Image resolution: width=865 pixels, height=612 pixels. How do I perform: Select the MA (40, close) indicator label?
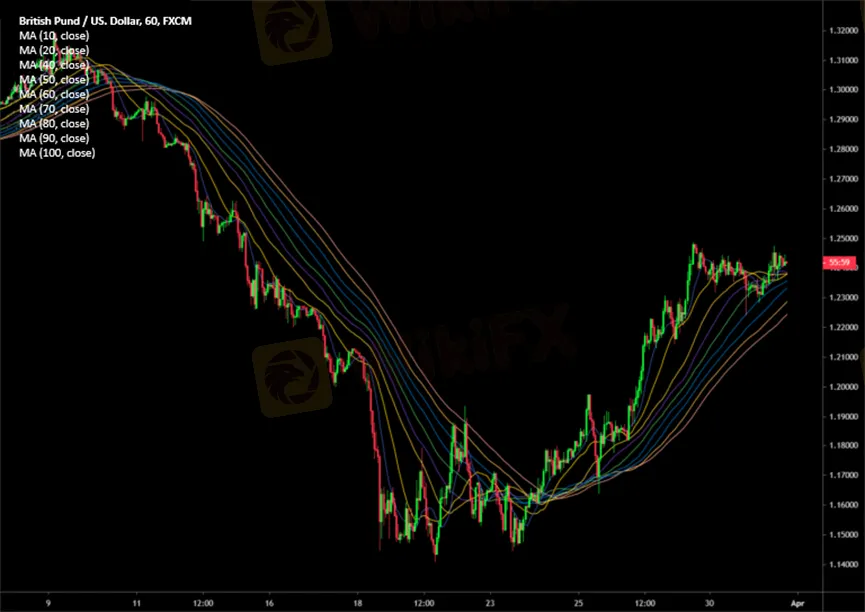pos(54,65)
